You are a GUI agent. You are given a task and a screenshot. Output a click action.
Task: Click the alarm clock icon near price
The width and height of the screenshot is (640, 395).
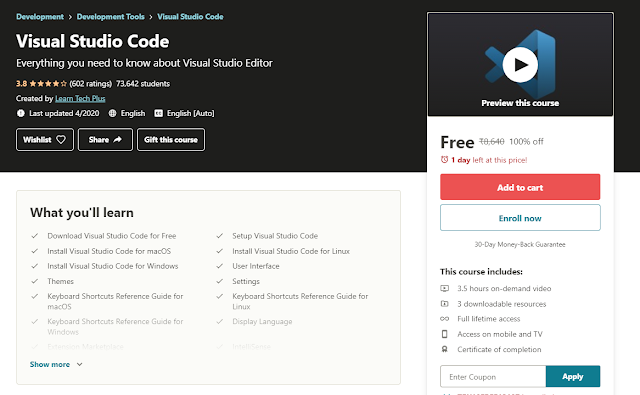coord(444,160)
